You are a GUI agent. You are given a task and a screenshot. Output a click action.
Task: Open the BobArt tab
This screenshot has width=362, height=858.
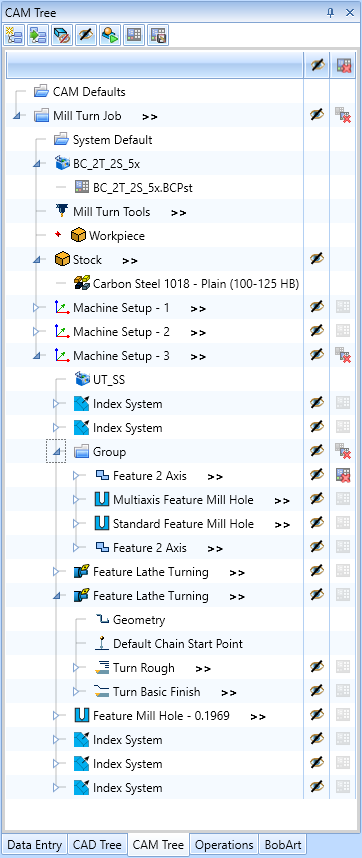[282, 844]
